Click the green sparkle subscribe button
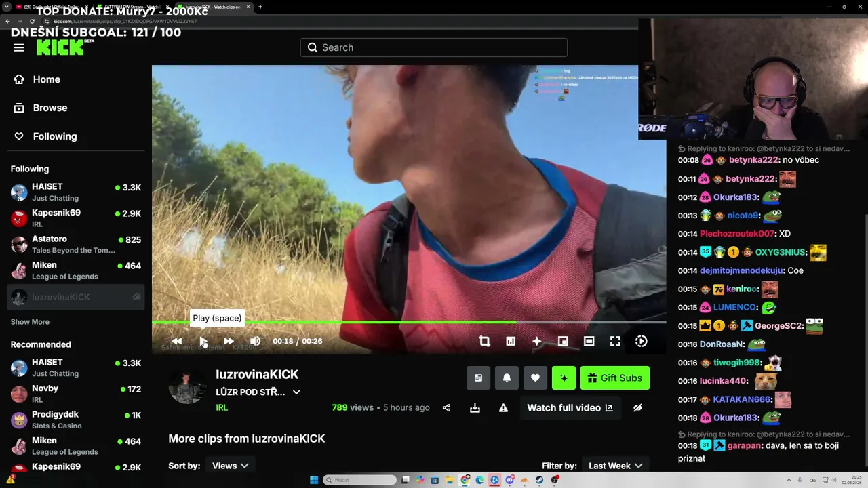The image size is (868, 488). 564,378
